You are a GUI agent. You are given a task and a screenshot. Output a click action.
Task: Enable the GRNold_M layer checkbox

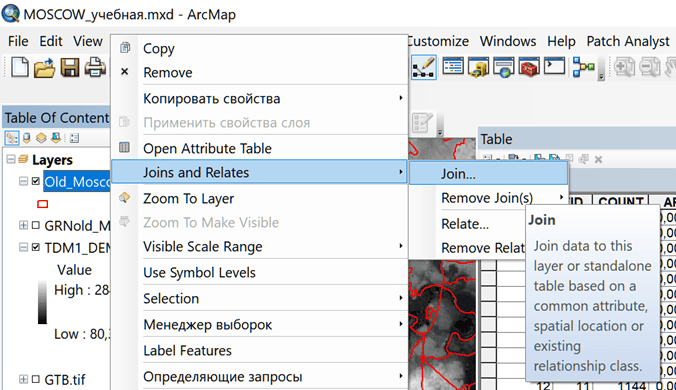(x=36, y=225)
